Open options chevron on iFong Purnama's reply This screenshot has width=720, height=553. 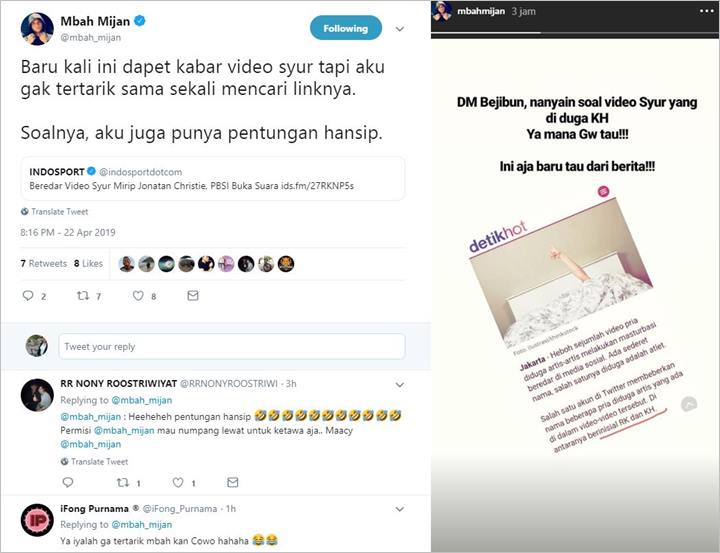click(400, 509)
